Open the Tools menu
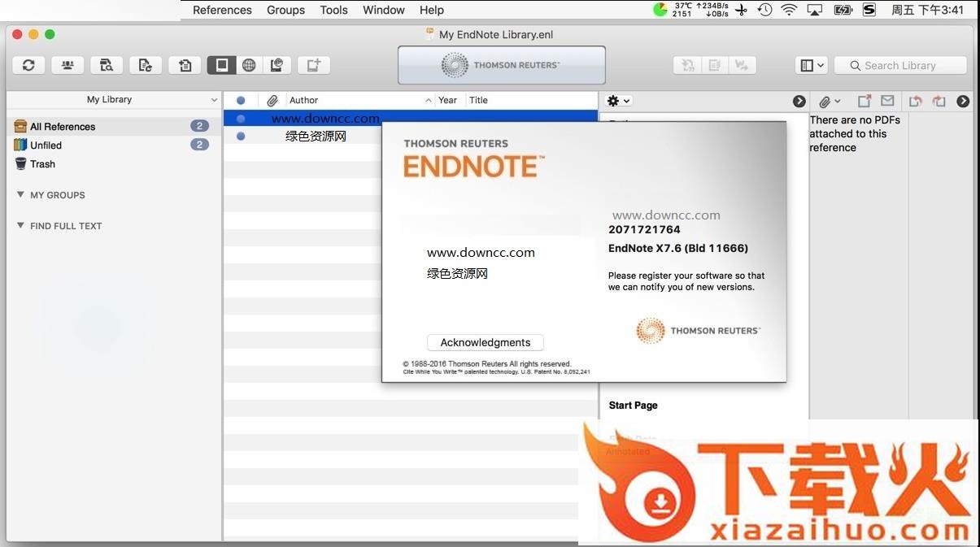Viewport: 980px width, 547px height. (x=333, y=10)
